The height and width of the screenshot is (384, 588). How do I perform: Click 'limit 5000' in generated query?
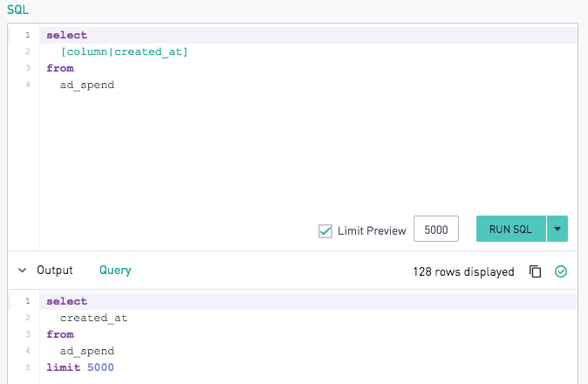coord(80,367)
